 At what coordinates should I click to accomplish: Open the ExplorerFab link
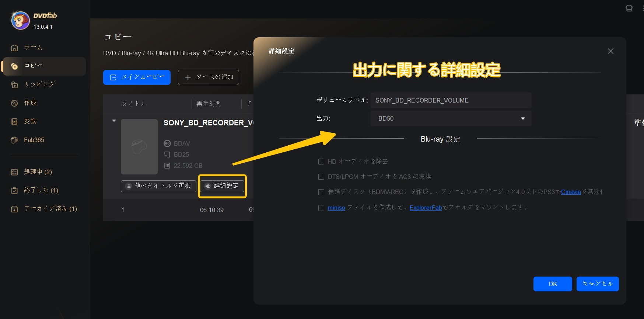[x=426, y=208]
